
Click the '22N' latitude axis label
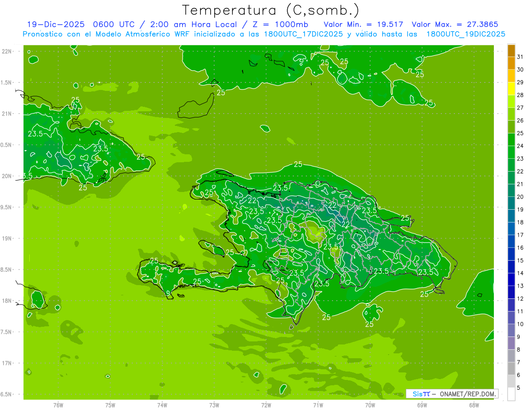(7, 51)
